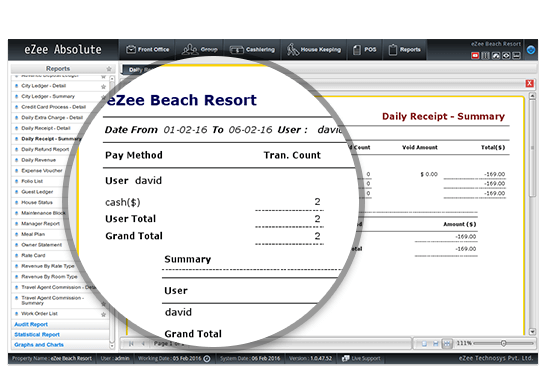The height and width of the screenshot is (375, 545).
Task: Open the Front Office module
Action: (x=147, y=49)
